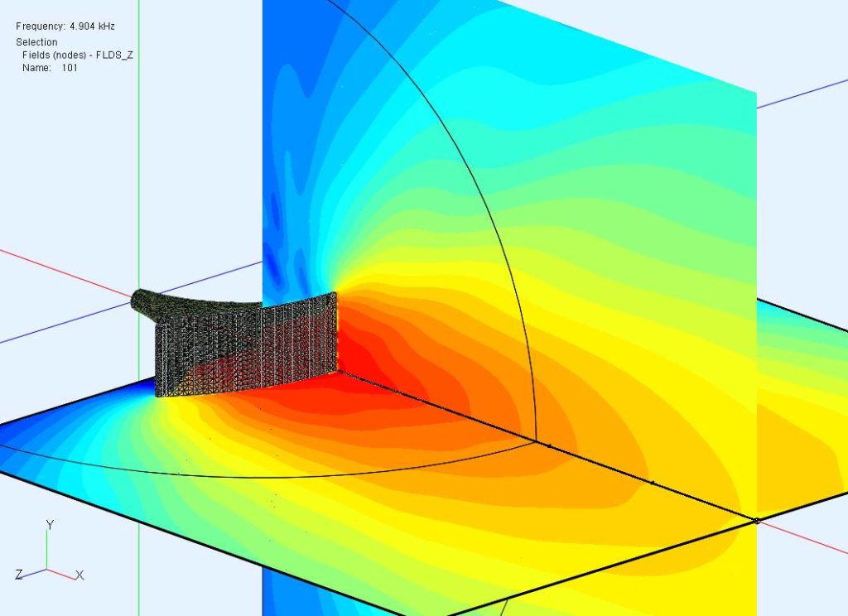Select the Y axis label on the triad
The image size is (848, 616).
50,523
